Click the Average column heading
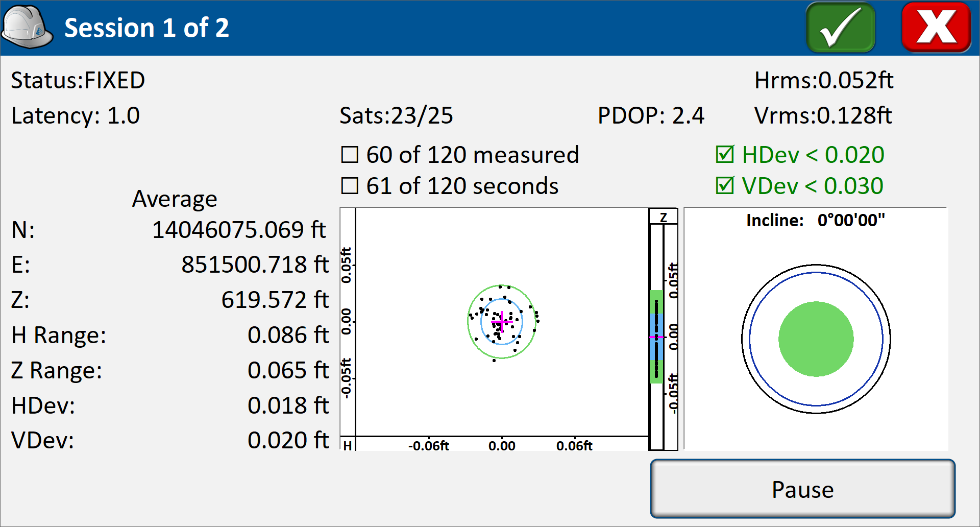Image resolution: width=980 pixels, height=527 pixels. [175, 199]
